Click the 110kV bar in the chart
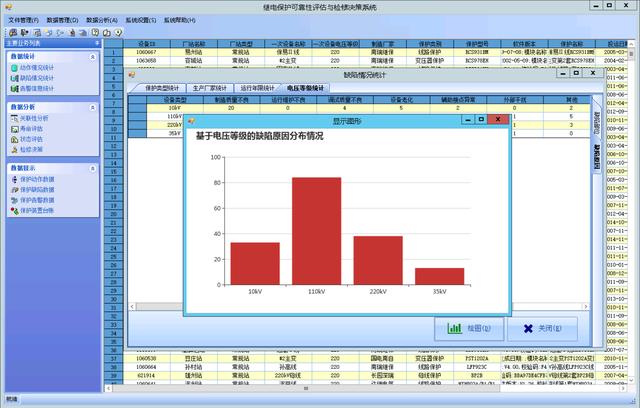Viewport: 640px width, 408px height. pyautogui.click(x=316, y=231)
